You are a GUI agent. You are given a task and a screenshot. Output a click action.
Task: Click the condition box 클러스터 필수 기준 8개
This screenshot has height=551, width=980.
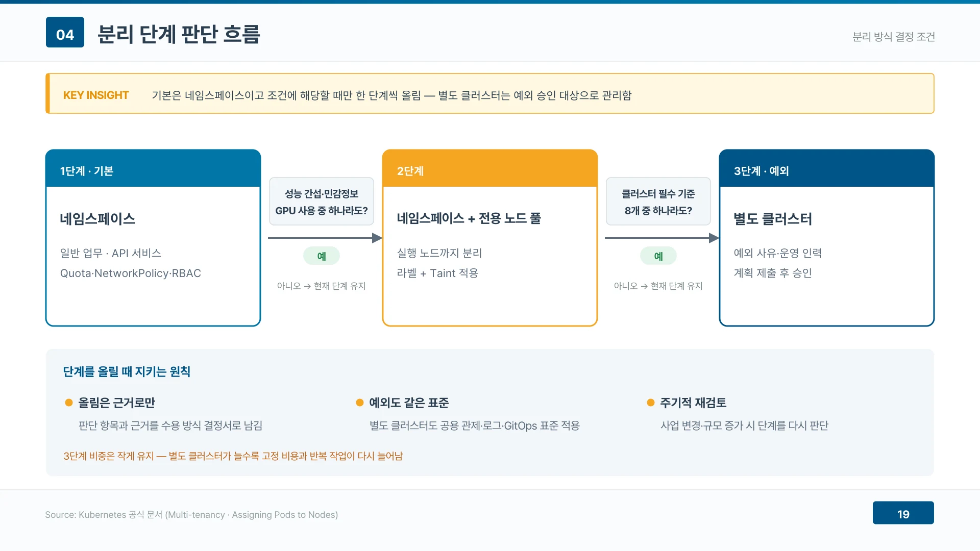pos(658,202)
